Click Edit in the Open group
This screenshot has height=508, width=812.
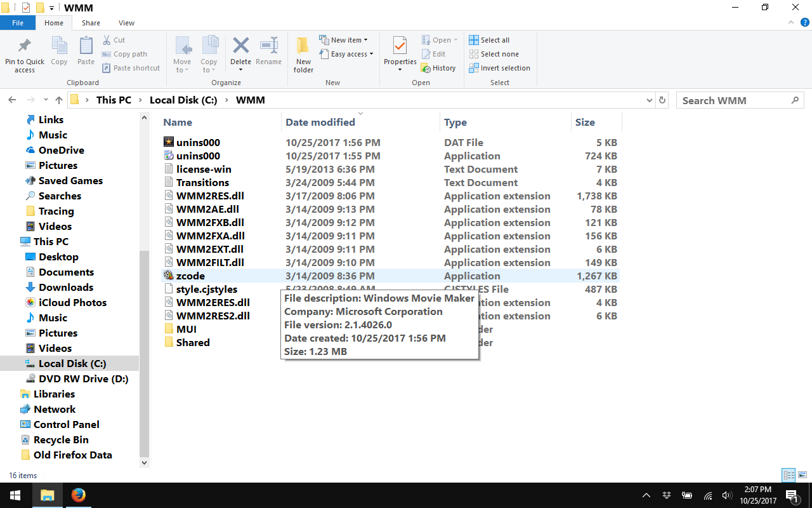(433, 54)
